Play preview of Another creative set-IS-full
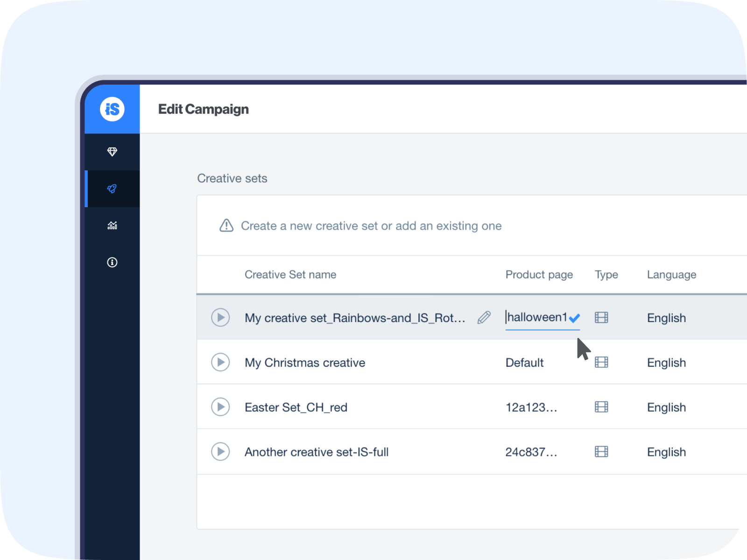 [x=220, y=452]
